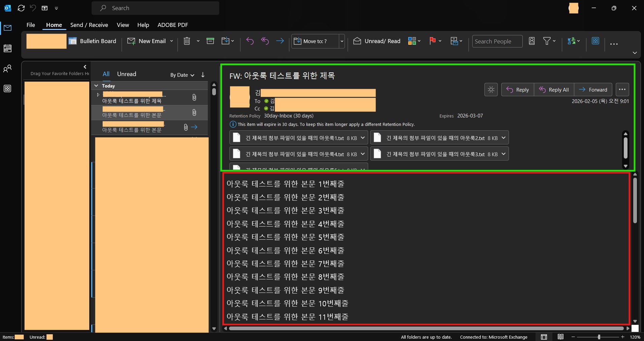Click the Forward button
Screen dimensions: 644x341
click(x=593, y=90)
